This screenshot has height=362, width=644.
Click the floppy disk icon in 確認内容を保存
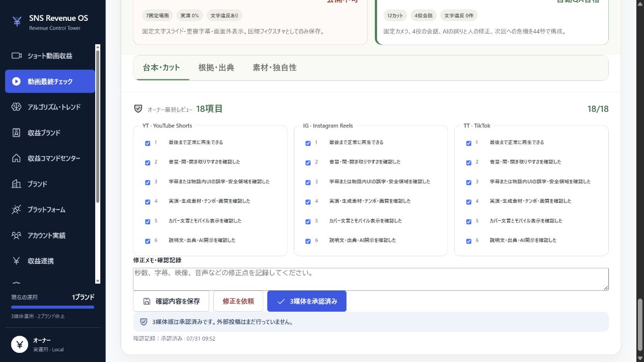(147, 301)
